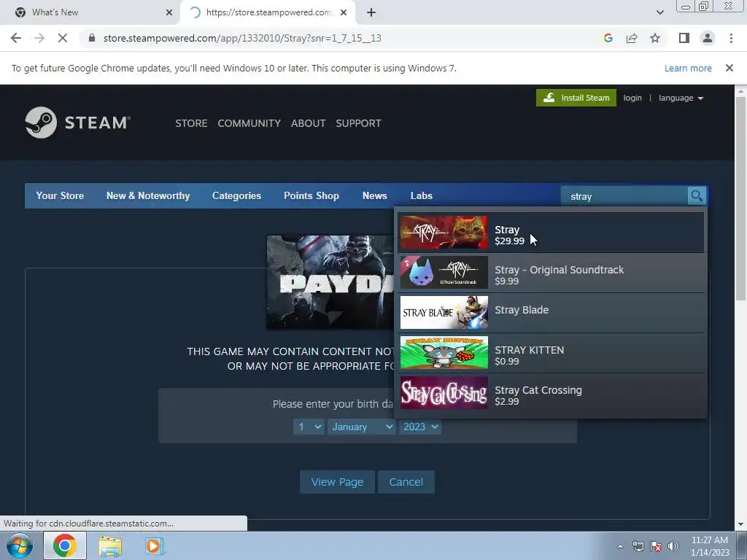Image resolution: width=747 pixels, height=560 pixels.
Task: Select the STRAY KITTEN search result
Action: coord(551,352)
